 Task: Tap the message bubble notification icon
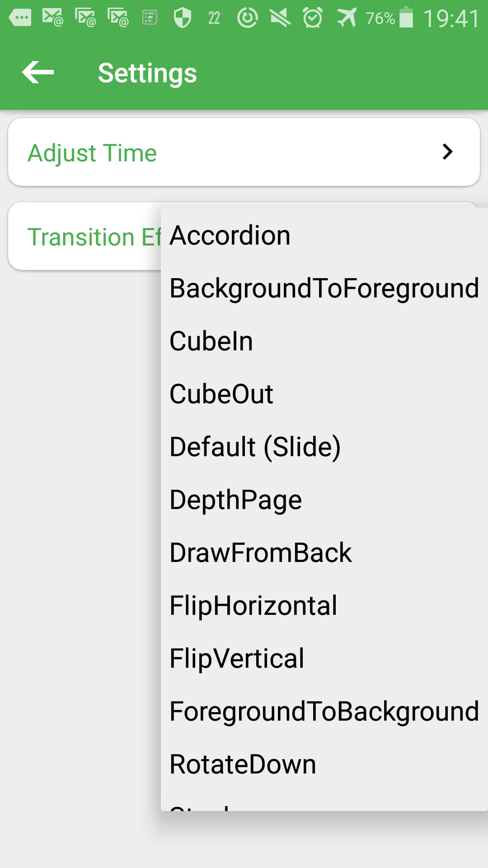point(20,18)
